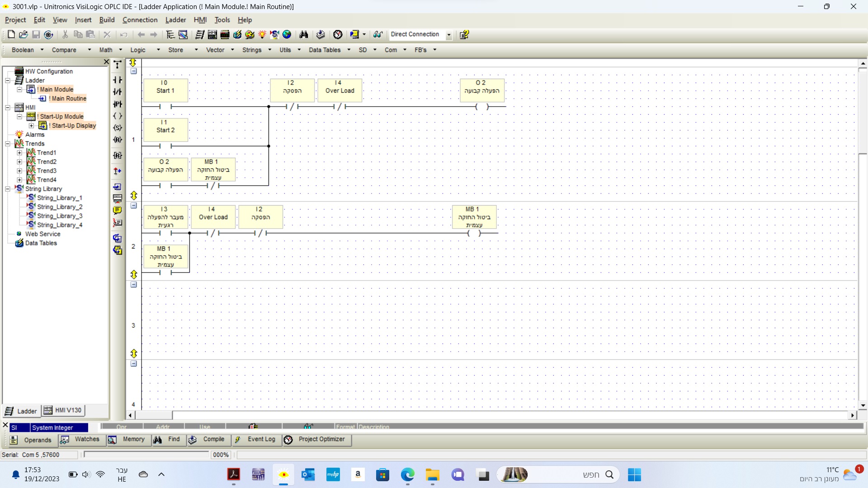Select the direct coil ladder tool

tap(118, 116)
